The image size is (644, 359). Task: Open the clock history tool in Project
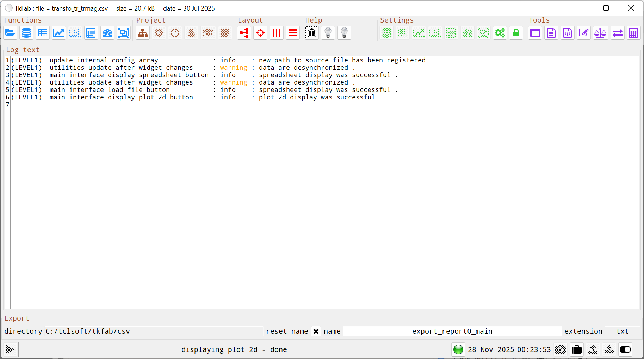tap(175, 33)
